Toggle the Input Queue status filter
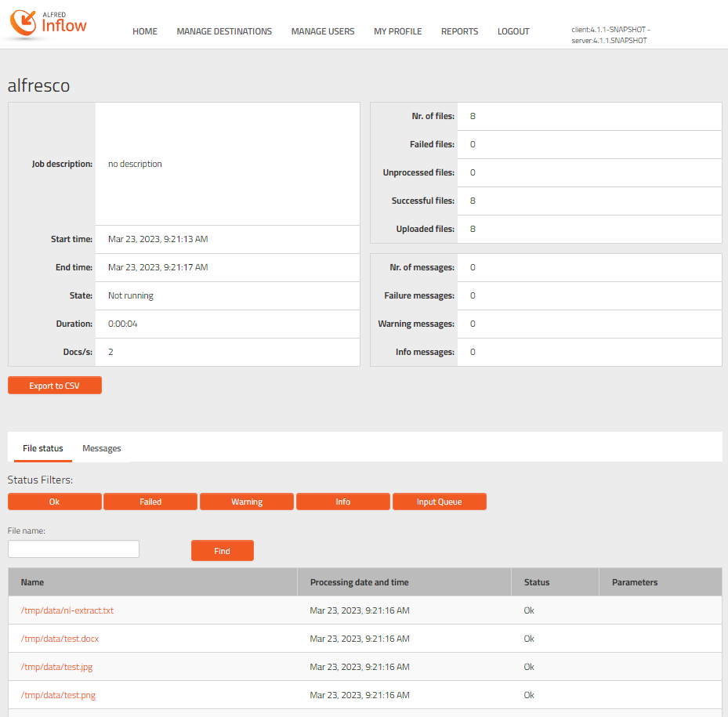 (439, 502)
